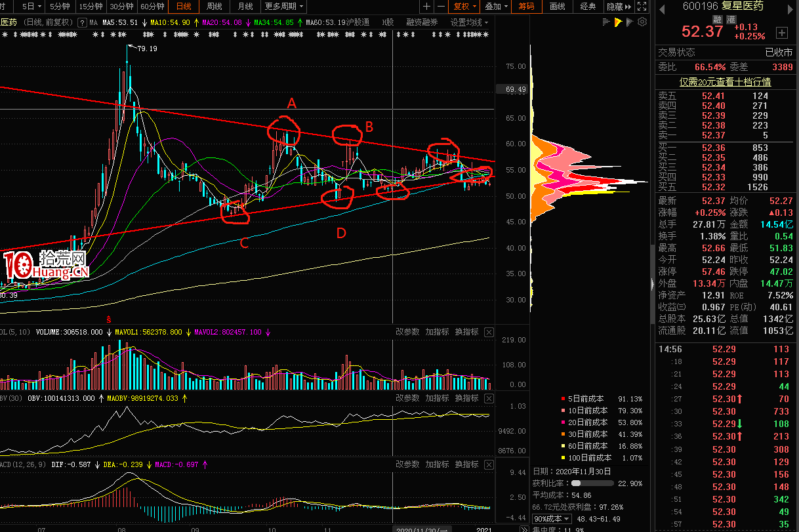This screenshot has height=532, width=799.
Task: Click the MA indicator help question mark
Action: (82, 22)
